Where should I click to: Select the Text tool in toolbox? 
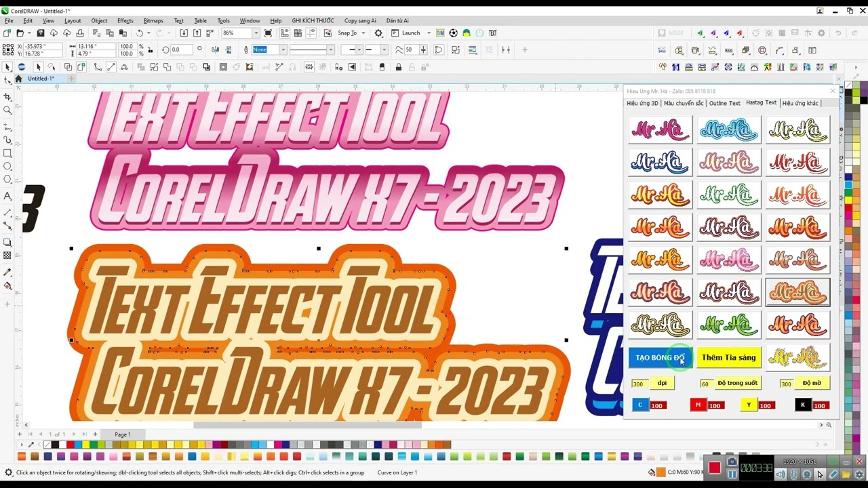(x=7, y=196)
